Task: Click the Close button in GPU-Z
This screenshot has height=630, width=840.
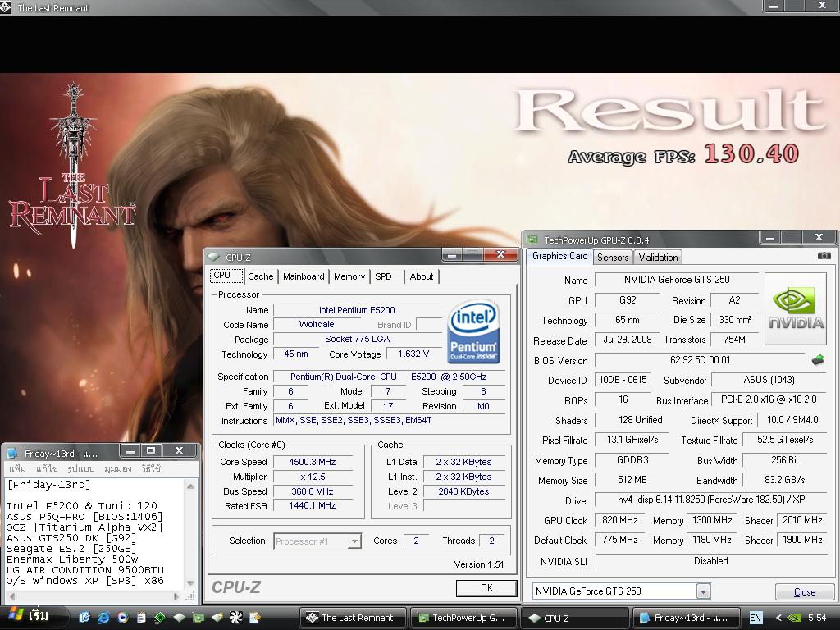Action: (x=804, y=591)
